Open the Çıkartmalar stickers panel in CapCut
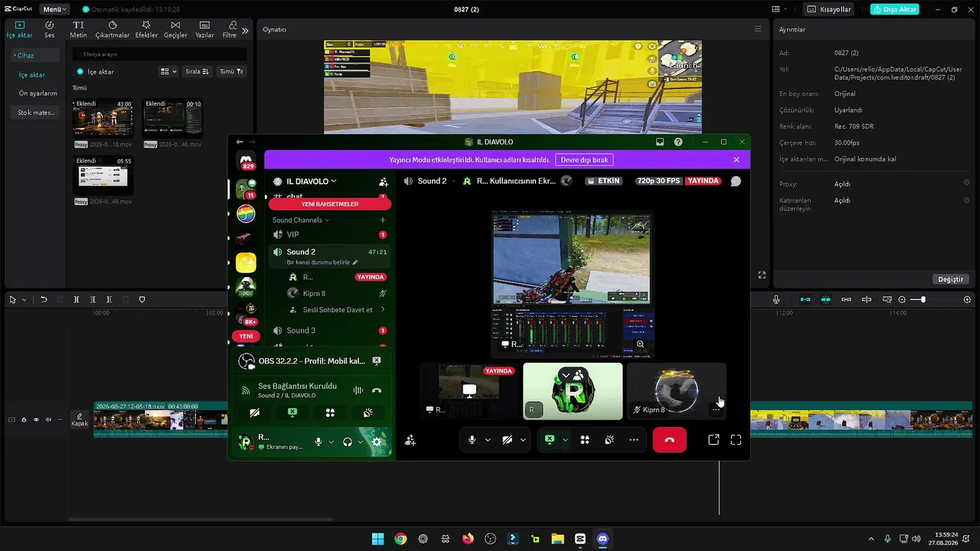 click(113, 30)
